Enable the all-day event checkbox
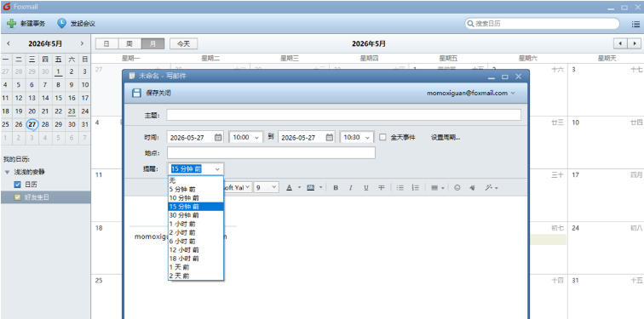Viewport: 644px width, 319px height. coord(382,137)
